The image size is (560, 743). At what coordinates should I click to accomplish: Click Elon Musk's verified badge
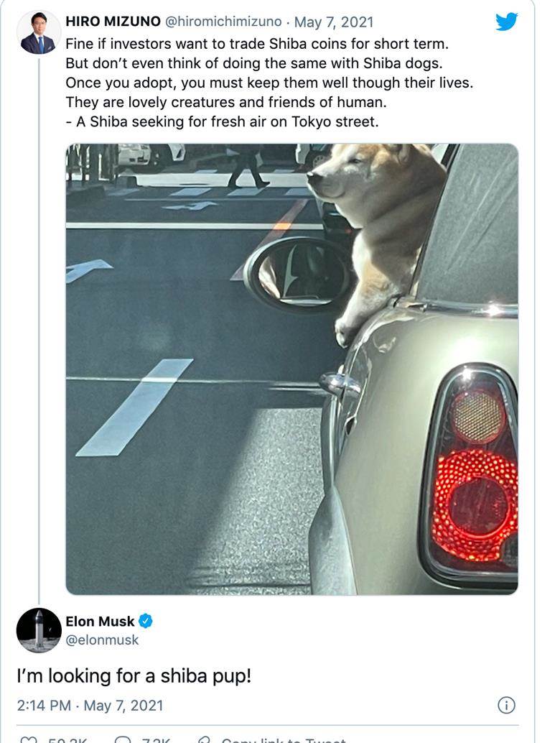click(x=145, y=621)
